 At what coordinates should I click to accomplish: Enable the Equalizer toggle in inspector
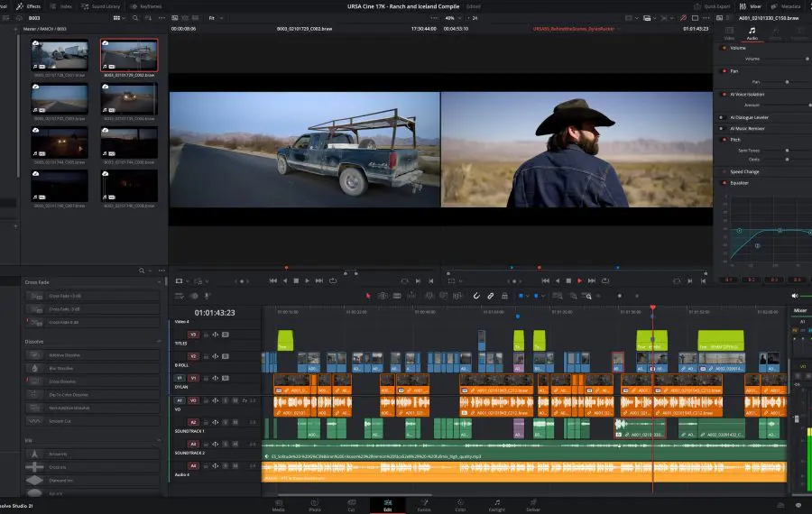tap(724, 183)
